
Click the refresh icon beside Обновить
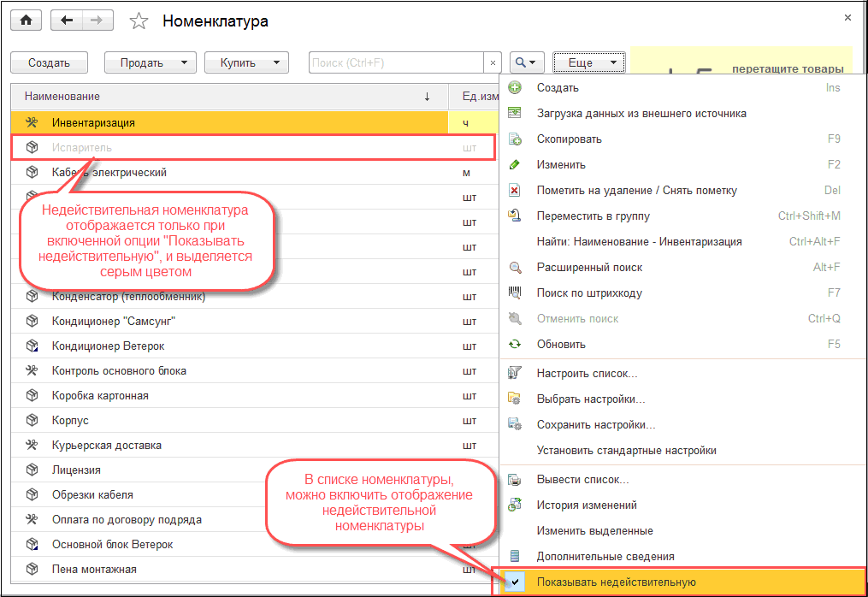click(x=515, y=344)
